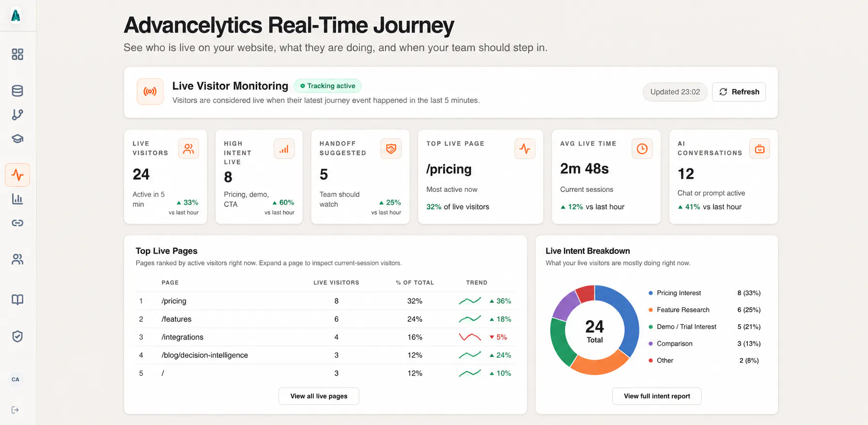Click the Tracking active status badge
This screenshot has height=425, width=868.
pos(327,86)
